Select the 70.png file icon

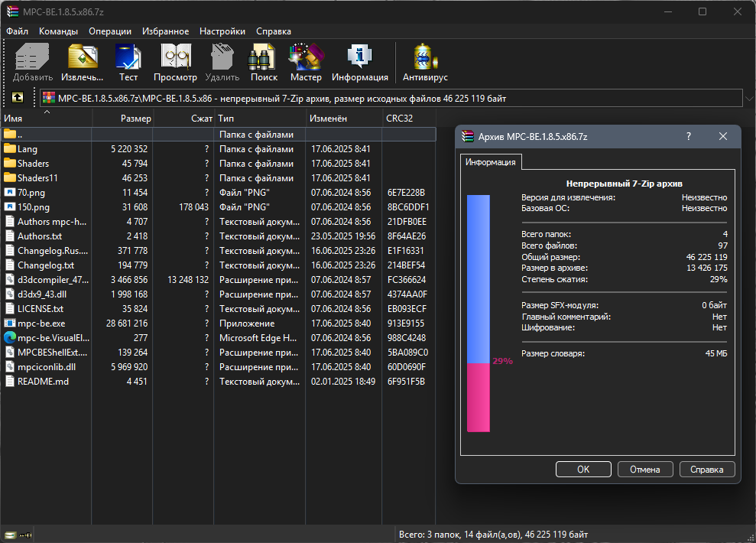(x=10, y=193)
